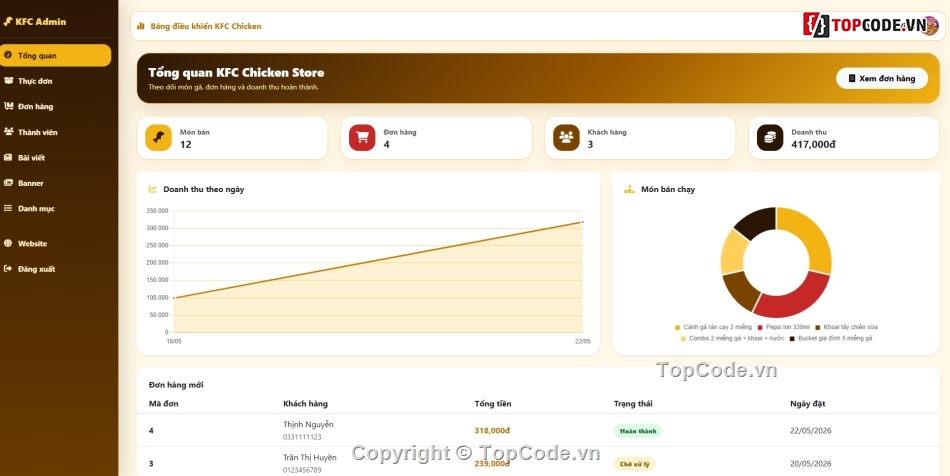Click the red Đơn hàng shopping cart card icon
This screenshot has width=950, height=476.
(x=362, y=137)
